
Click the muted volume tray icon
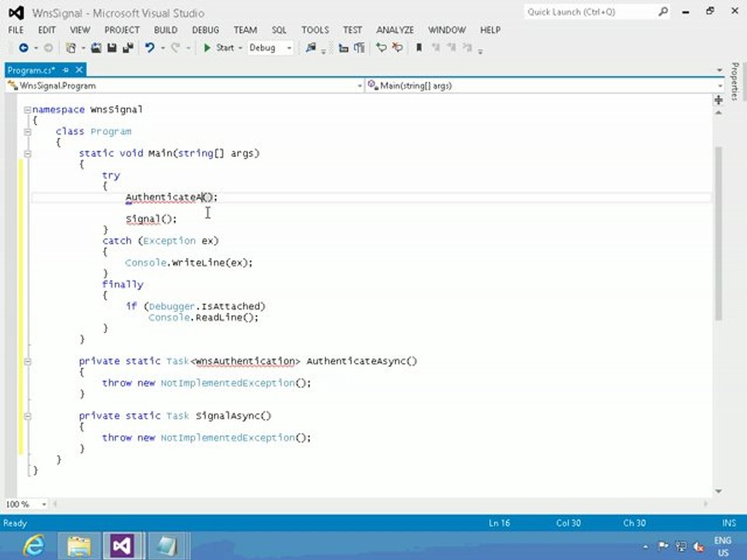[699, 546]
